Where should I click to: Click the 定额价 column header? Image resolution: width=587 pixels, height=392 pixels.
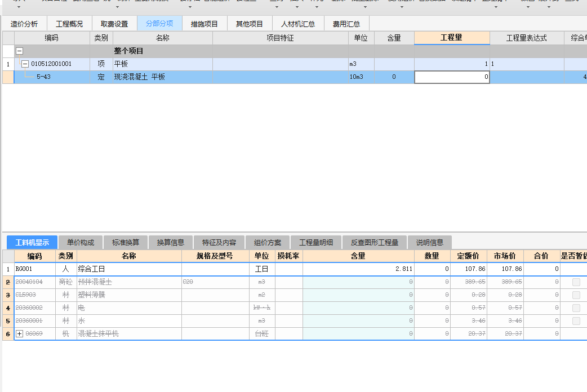coord(468,256)
